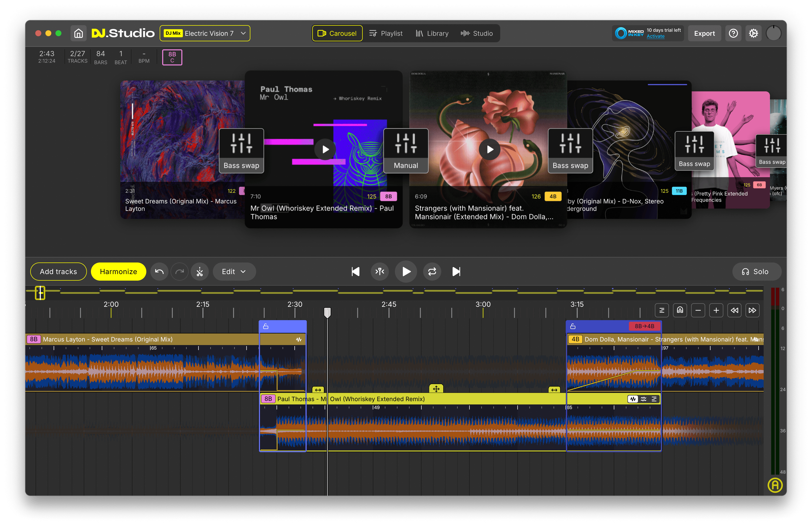Click the Export button
812x526 pixels.
[x=704, y=33]
